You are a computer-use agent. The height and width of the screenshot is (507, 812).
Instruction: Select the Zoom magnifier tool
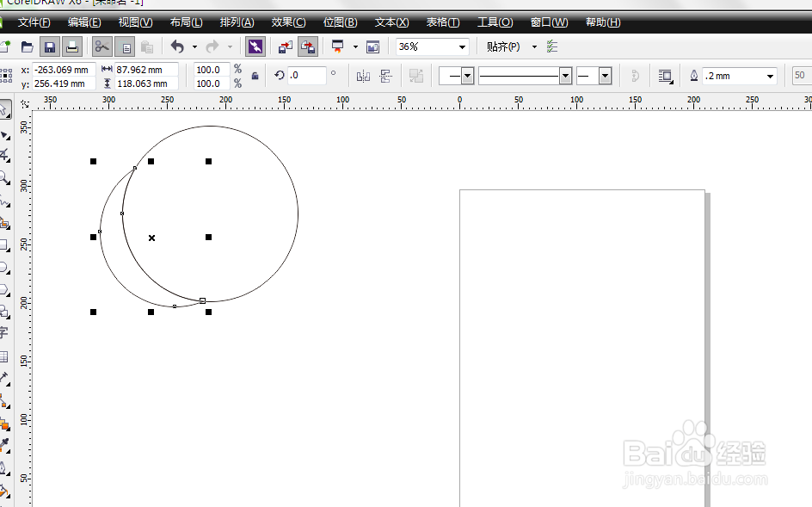4,178
